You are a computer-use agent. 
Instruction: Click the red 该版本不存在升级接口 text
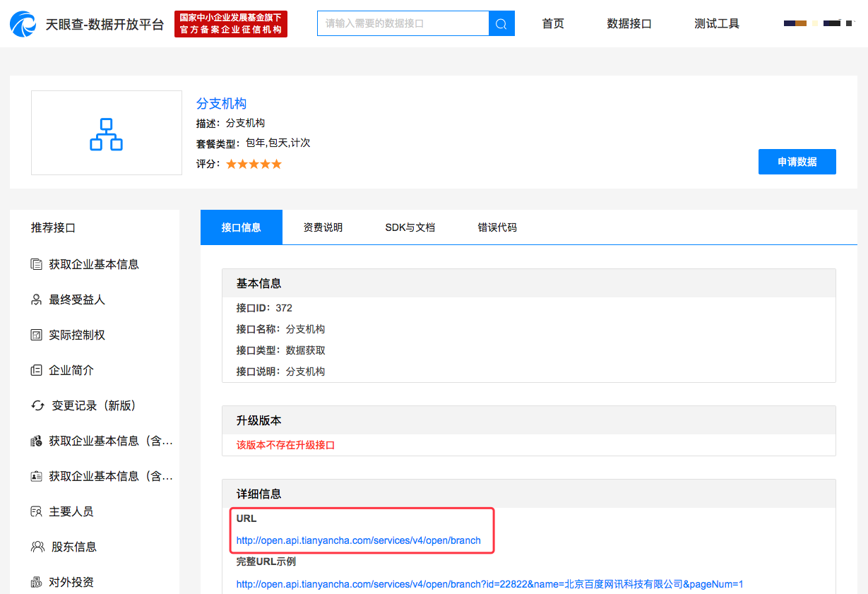click(285, 445)
